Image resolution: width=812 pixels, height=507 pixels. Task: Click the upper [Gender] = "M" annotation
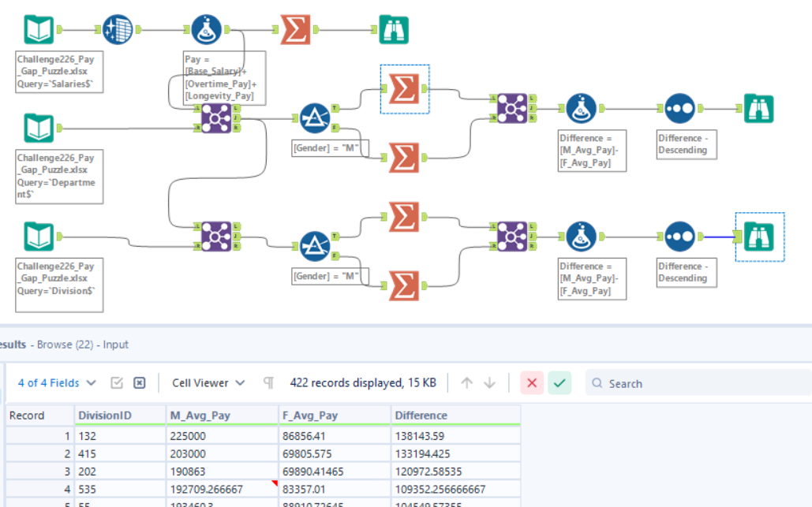pos(330,148)
